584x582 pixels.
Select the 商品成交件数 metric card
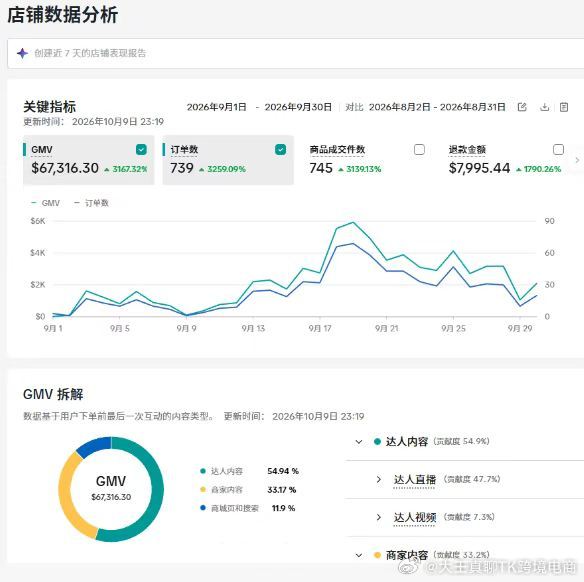click(367, 160)
